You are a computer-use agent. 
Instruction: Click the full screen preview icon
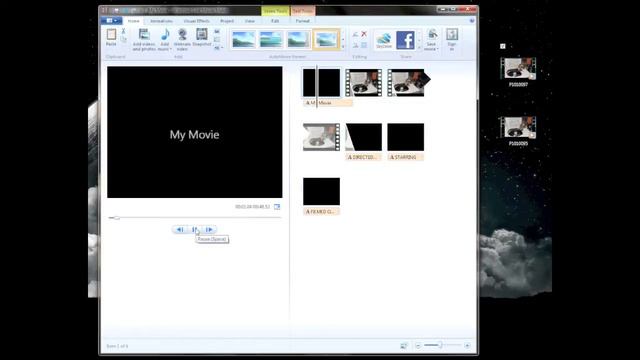tap(277, 207)
